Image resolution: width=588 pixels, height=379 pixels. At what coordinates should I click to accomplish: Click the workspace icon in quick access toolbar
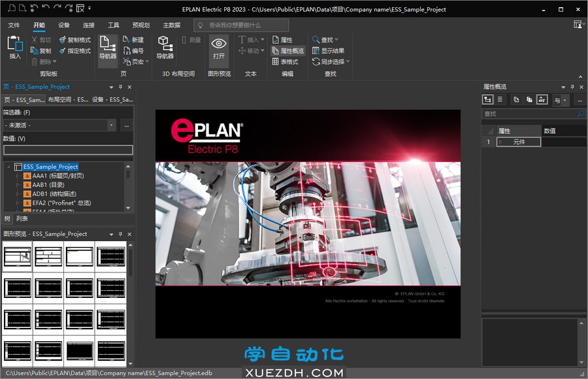(80, 8)
